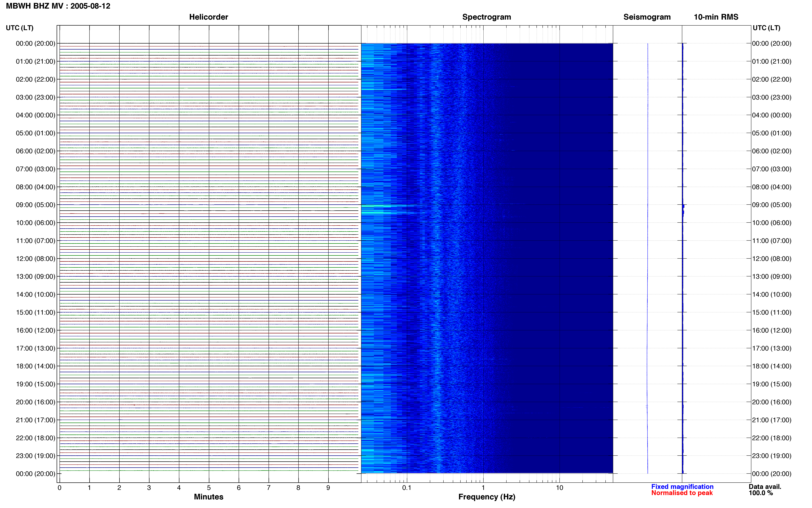Click frequency tick label 0.1 under Spectrogram
812x508 pixels.
(x=407, y=488)
